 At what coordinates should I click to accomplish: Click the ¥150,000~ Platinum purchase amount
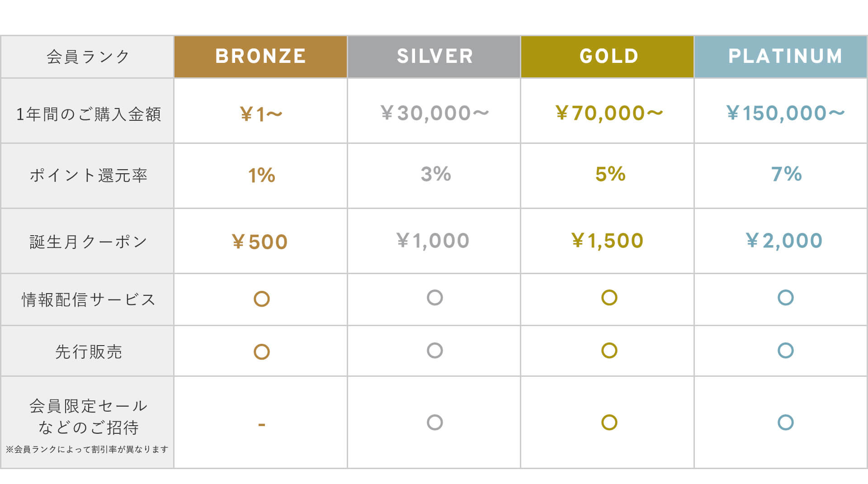coord(785,113)
